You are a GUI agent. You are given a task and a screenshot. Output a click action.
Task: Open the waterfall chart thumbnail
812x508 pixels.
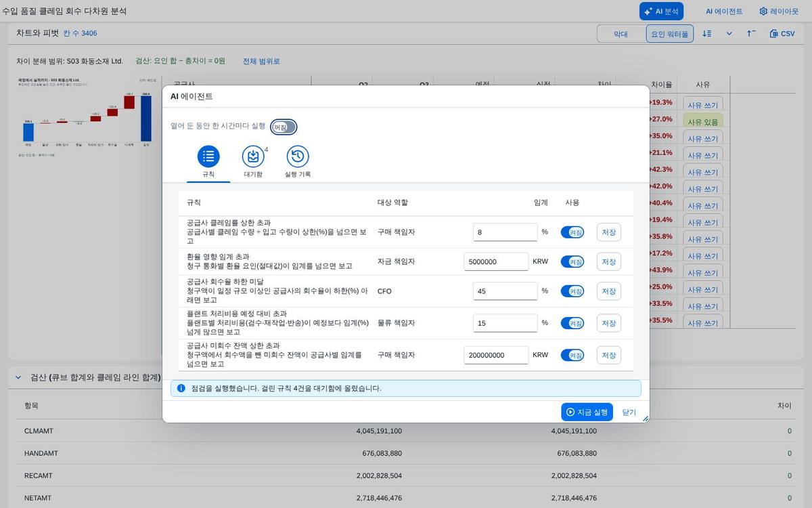click(x=87, y=116)
